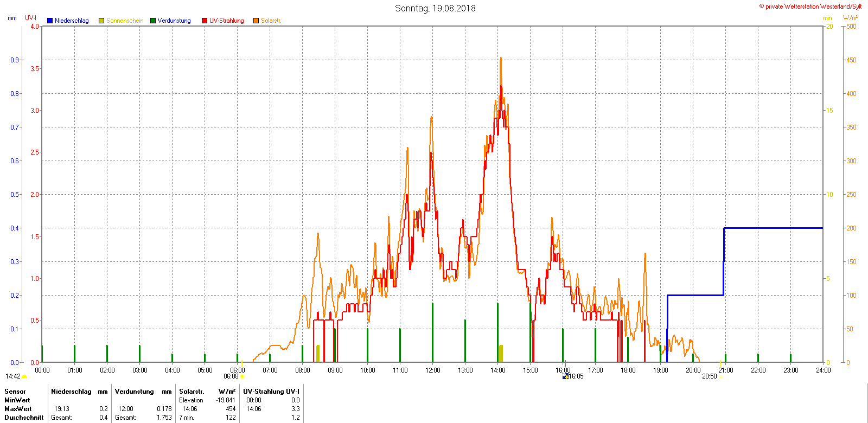Viewport: 868px width, 423px height.
Task: Click the orange W/m² axis unit at top right
Action: click(851, 18)
